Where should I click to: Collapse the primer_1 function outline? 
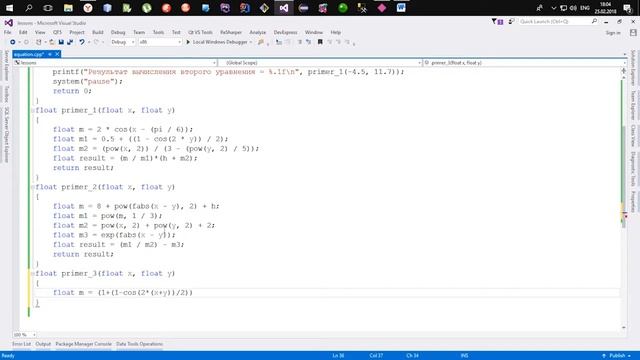(33, 110)
